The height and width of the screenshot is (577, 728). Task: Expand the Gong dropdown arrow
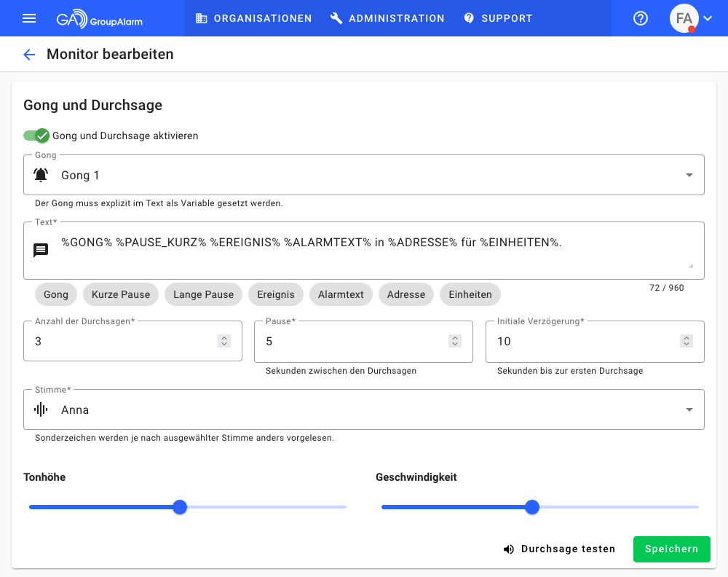689,175
